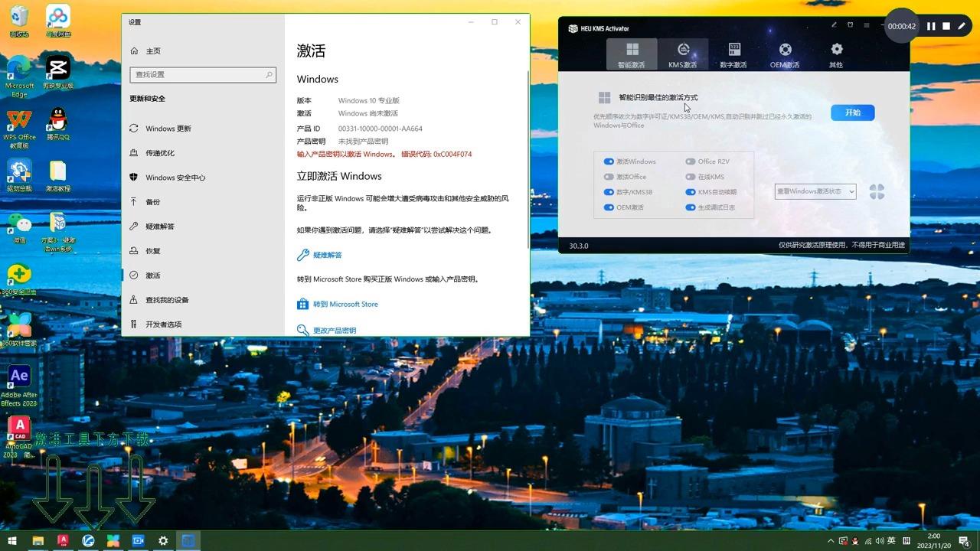Open the 剪映专业版 (CapCut) desktop icon

coord(58,72)
